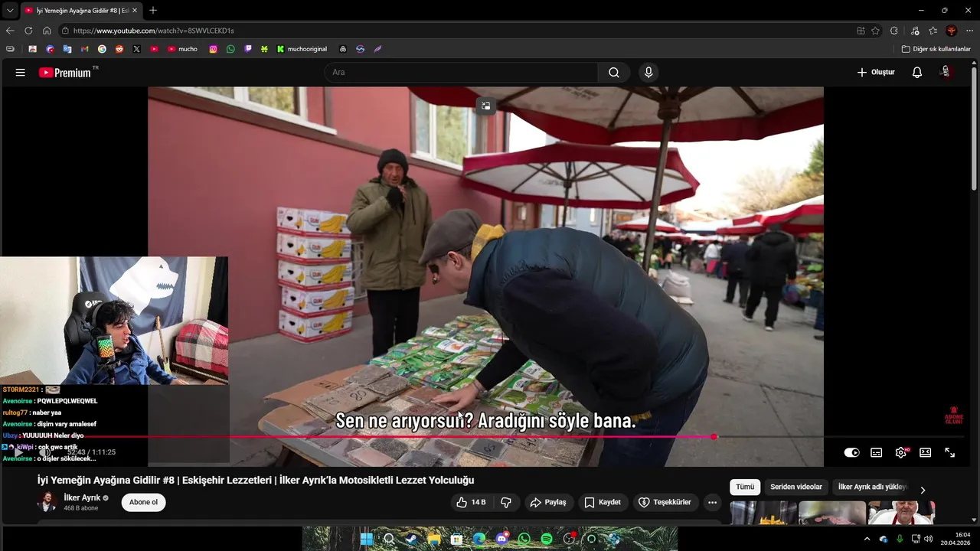Show next filter chips with right chevron
The image size is (980, 551).
click(x=923, y=490)
